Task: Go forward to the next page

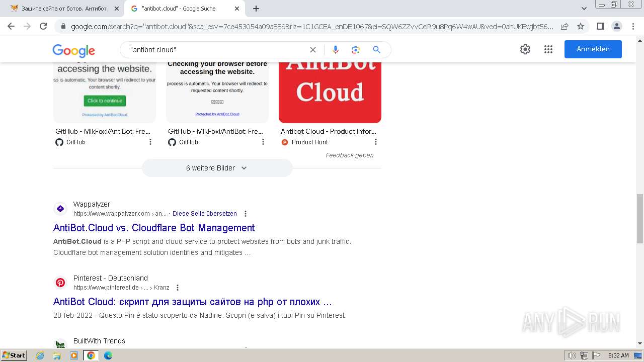Action: (27, 26)
